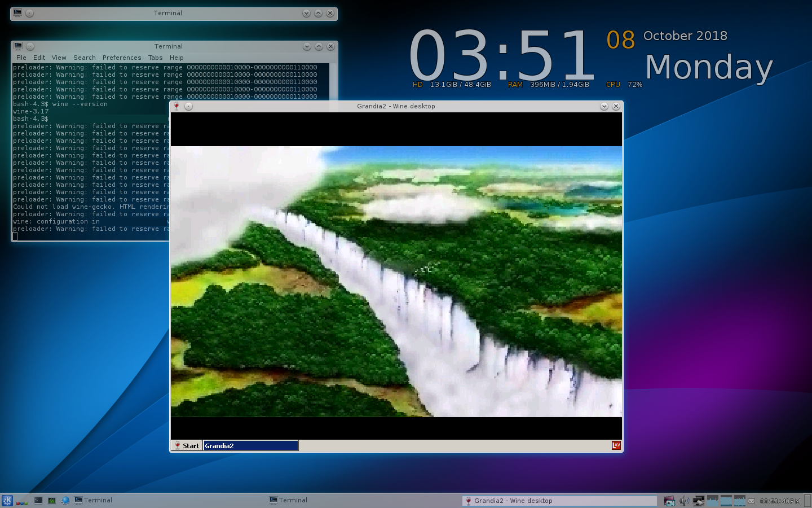
Task: Open the screenshot/media tray icon
Action: [669, 501]
